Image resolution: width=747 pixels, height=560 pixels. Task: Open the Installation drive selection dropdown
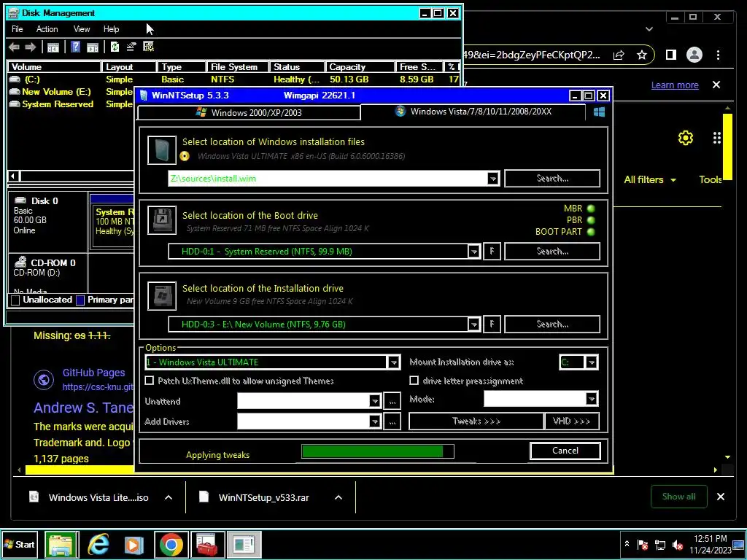click(473, 324)
